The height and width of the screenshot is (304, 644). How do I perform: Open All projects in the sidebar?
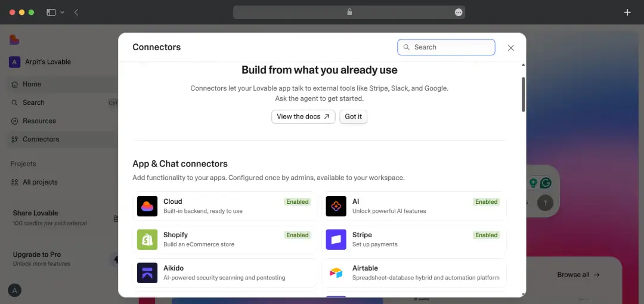(61, 182)
